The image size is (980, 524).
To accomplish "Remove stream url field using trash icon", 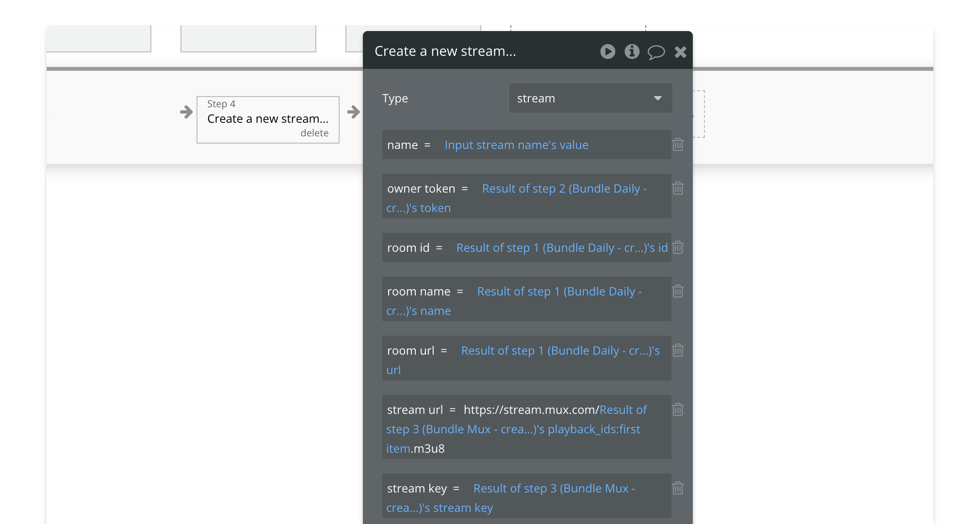I will pos(678,409).
